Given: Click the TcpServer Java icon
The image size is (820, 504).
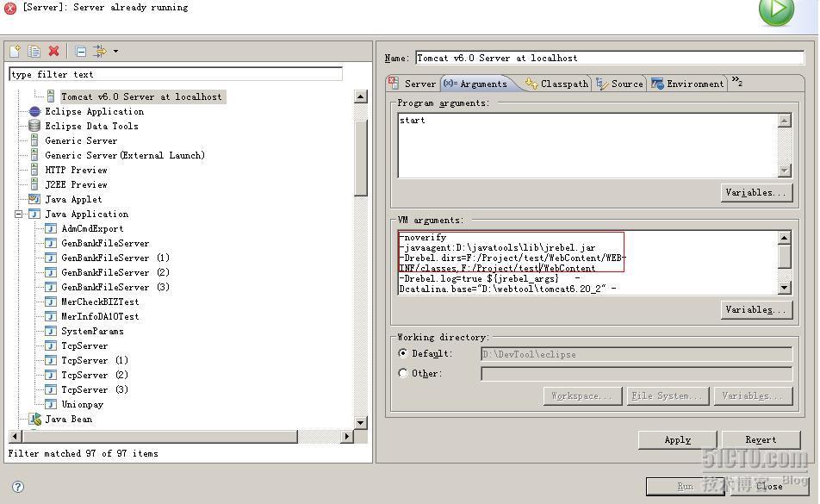Looking at the screenshot, I should point(51,345).
